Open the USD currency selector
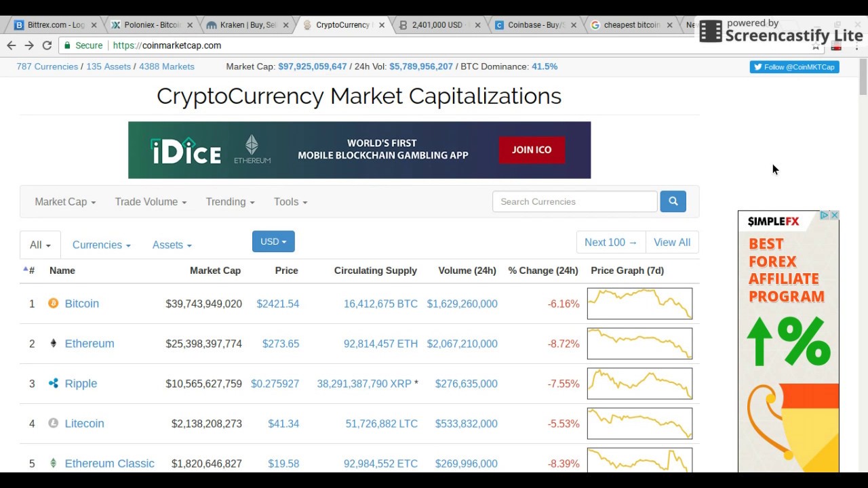This screenshot has width=868, height=488. point(273,242)
